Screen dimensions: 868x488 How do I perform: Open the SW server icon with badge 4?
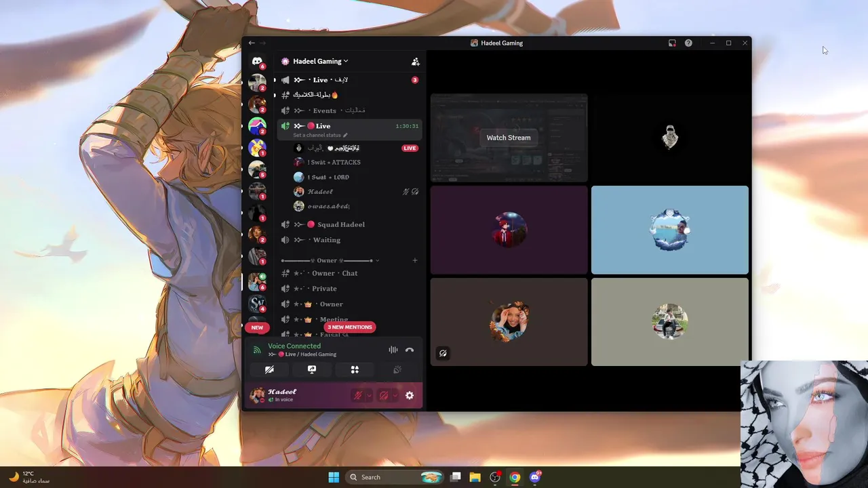point(257,303)
